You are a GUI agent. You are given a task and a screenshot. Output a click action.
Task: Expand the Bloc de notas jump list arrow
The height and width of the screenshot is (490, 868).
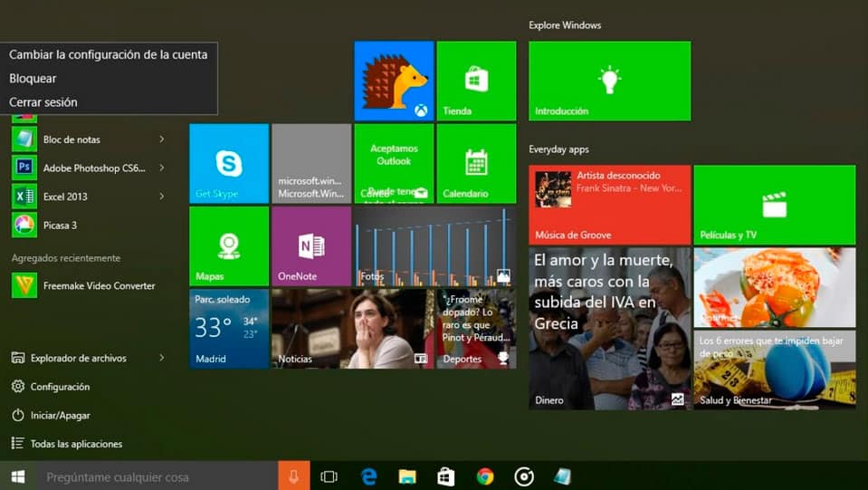pos(162,139)
